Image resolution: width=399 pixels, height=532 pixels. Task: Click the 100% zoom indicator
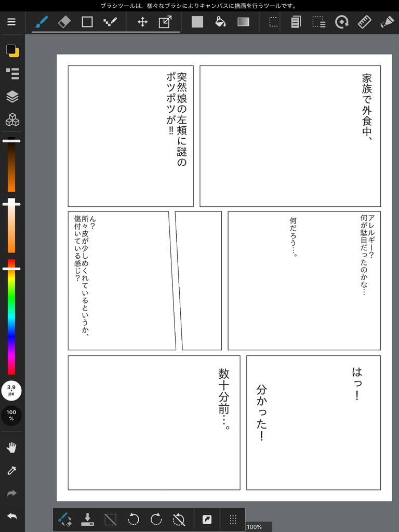coord(255,527)
